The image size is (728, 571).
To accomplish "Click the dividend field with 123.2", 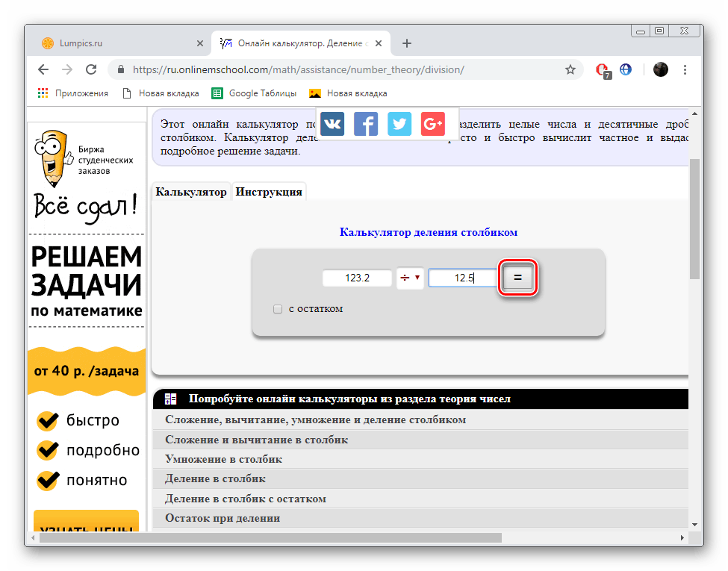I will 357,278.
